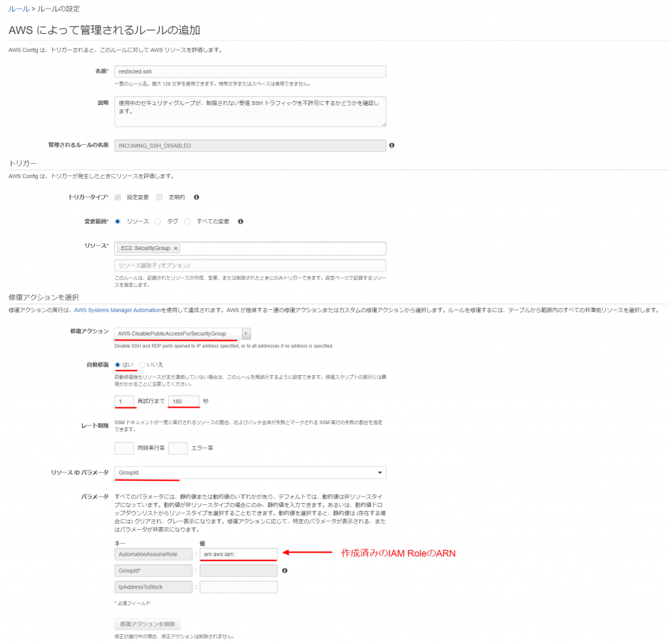Click GroupId value field
Image resolution: width=668 pixels, height=644 pixels.
[239, 571]
